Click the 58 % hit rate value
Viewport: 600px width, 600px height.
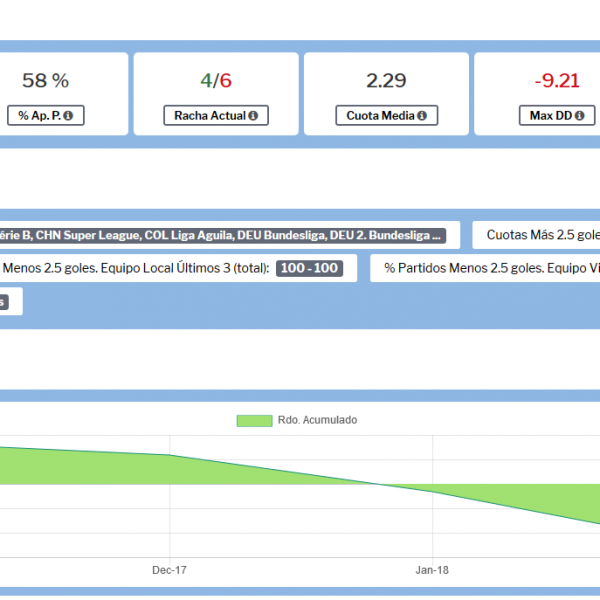pos(45,81)
